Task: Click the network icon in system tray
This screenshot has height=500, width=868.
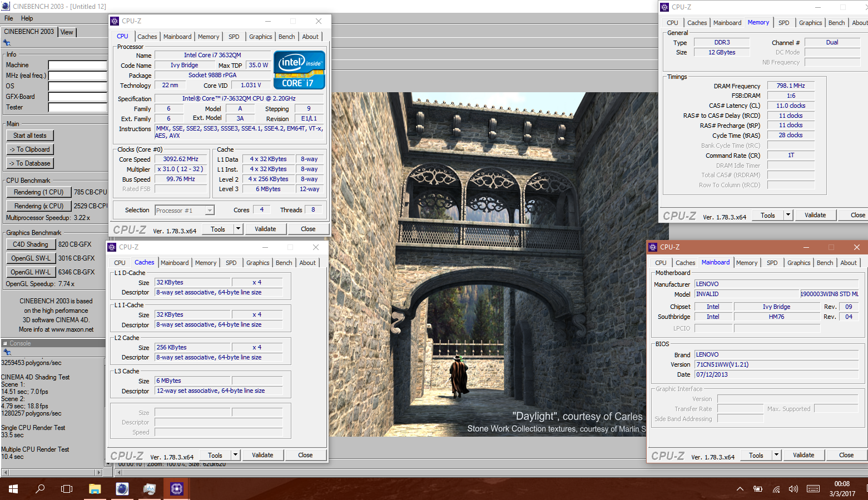Action: point(776,489)
